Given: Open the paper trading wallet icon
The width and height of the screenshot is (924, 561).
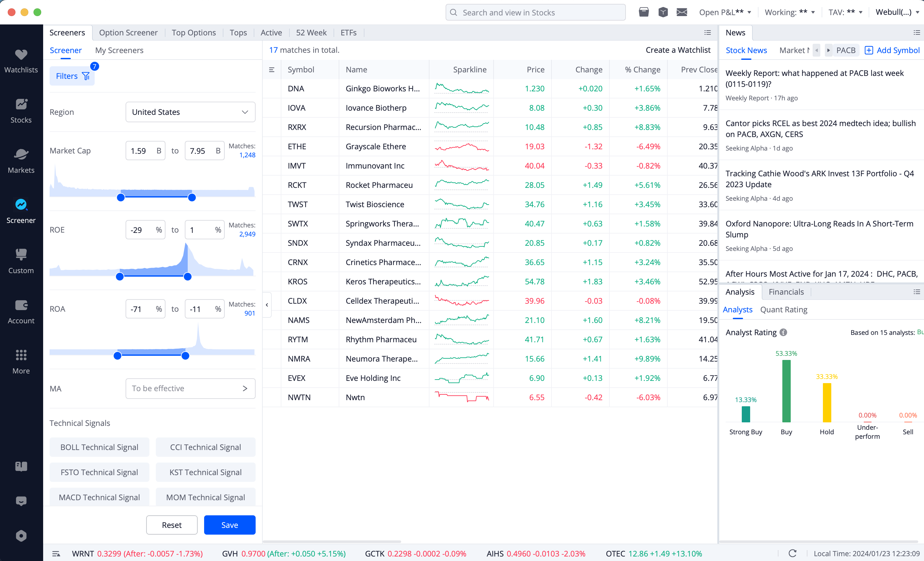Looking at the screenshot, I should tap(644, 12).
